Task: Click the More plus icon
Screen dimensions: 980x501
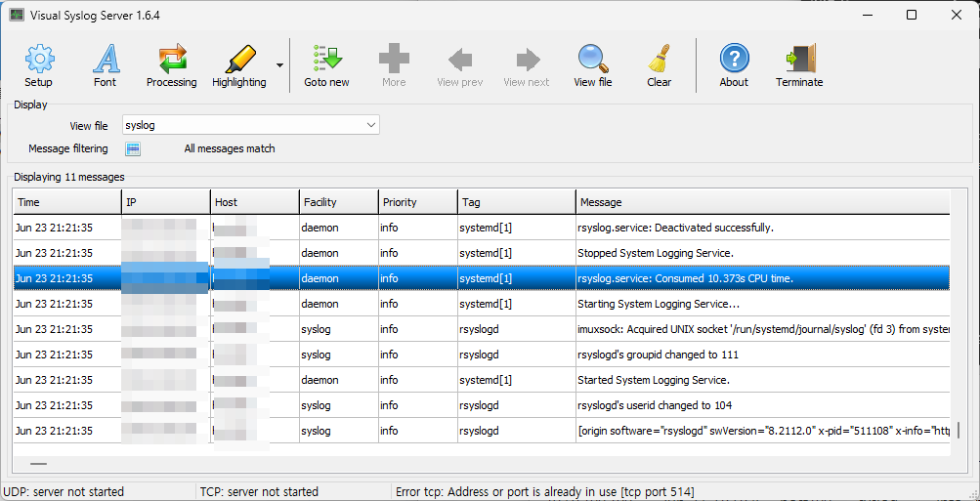Action: pos(394,60)
